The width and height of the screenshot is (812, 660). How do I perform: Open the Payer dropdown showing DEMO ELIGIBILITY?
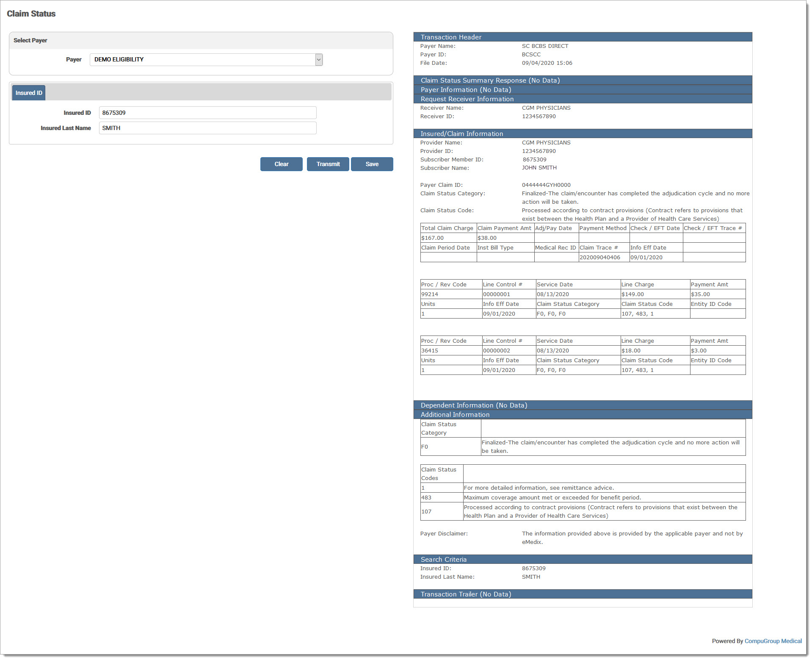click(x=206, y=60)
